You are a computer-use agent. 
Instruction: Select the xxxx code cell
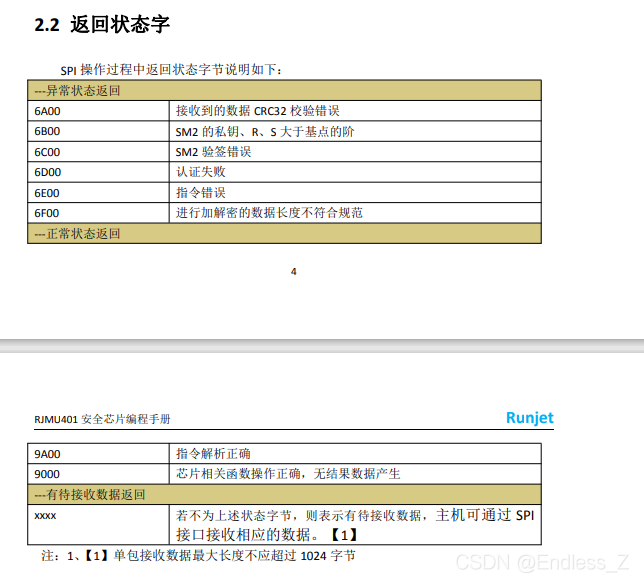(99, 525)
